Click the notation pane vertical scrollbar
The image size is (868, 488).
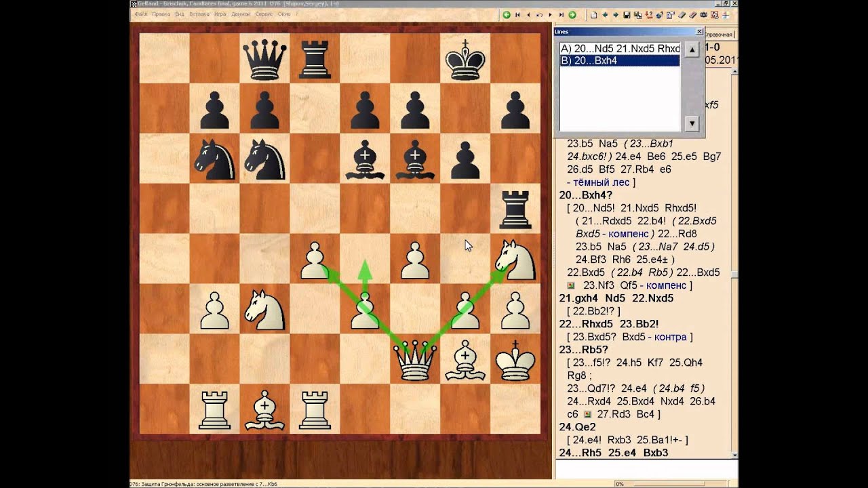[x=734, y=264]
